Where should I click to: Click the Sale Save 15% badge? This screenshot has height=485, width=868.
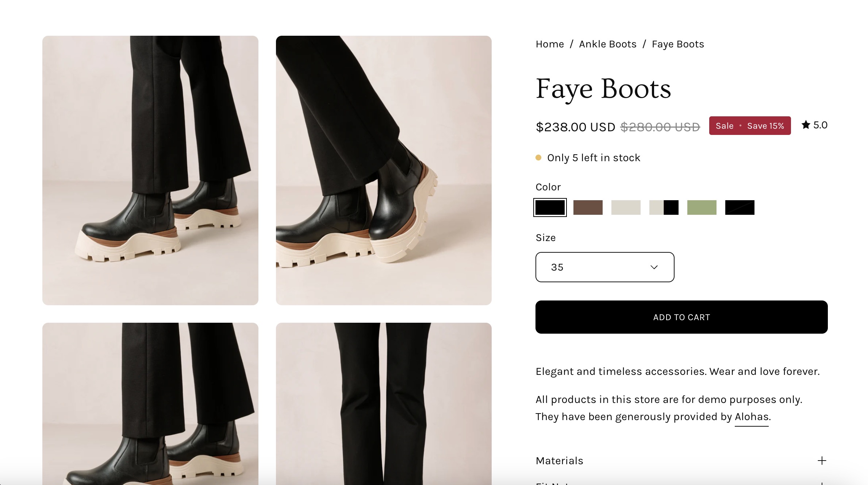[750, 126]
